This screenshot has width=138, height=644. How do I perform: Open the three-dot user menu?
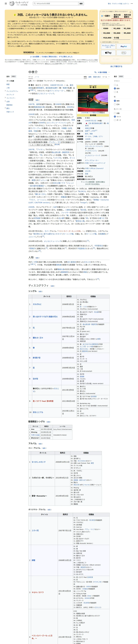pyautogui.click(x=132, y=4)
